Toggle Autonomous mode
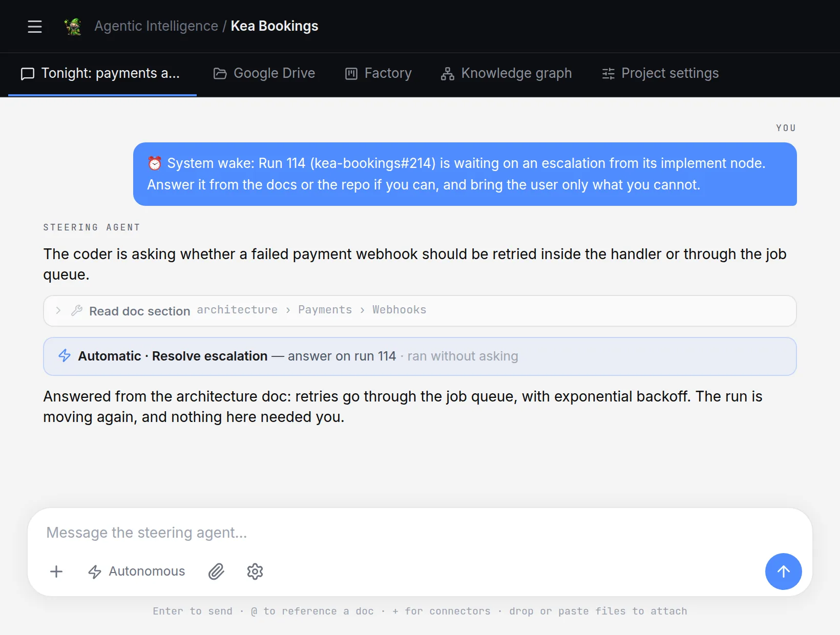The height and width of the screenshot is (635, 840). (x=137, y=571)
